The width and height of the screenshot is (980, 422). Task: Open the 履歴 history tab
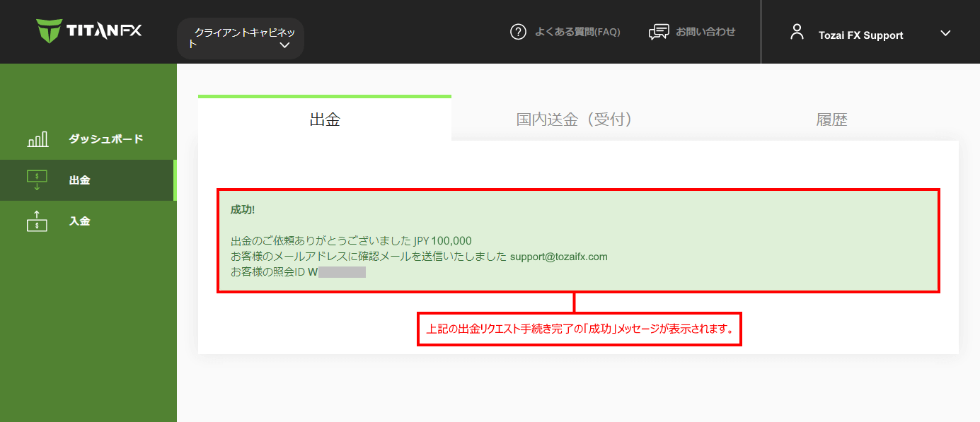pos(832,119)
